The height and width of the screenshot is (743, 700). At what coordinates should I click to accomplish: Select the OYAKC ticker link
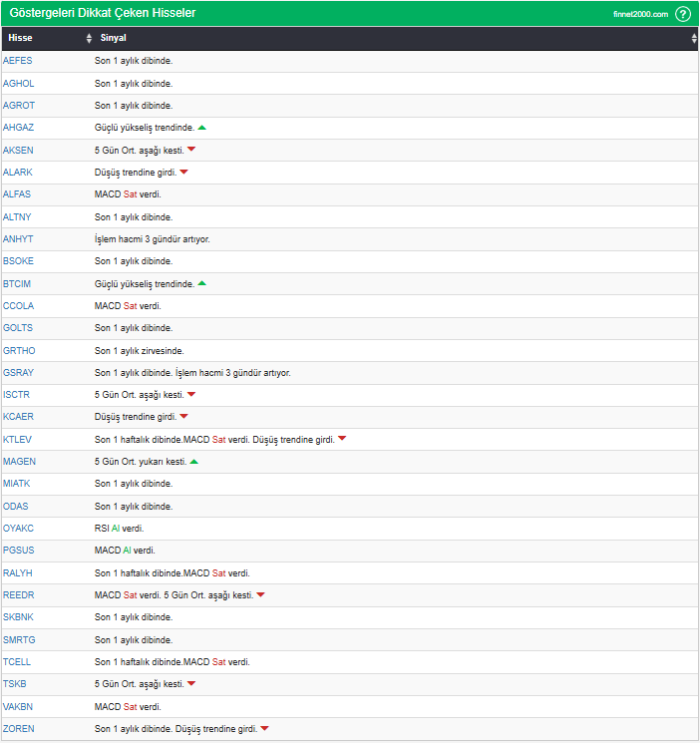point(19,528)
